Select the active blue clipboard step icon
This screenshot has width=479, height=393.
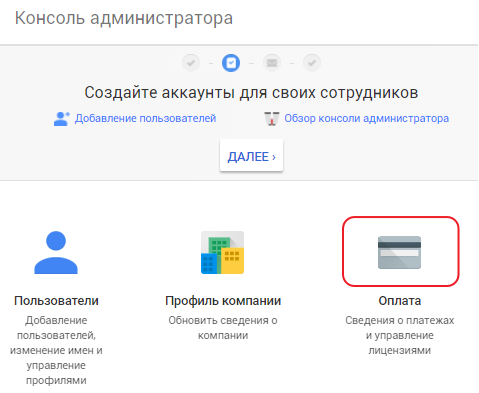pyautogui.click(x=231, y=62)
